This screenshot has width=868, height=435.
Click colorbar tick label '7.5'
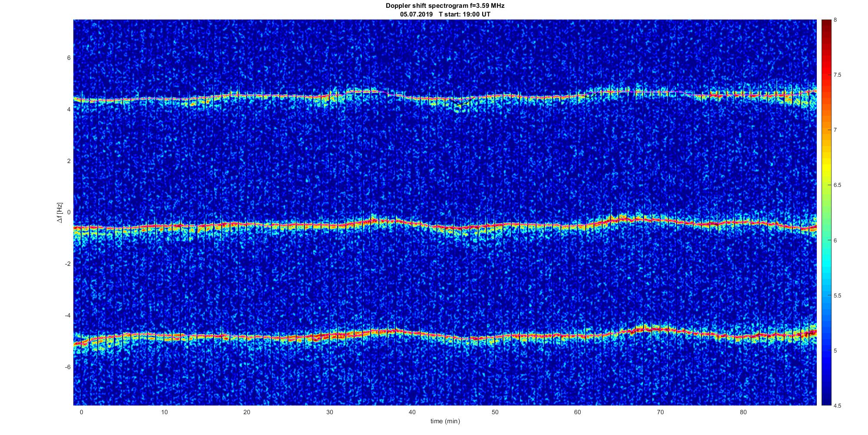point(837,75)
